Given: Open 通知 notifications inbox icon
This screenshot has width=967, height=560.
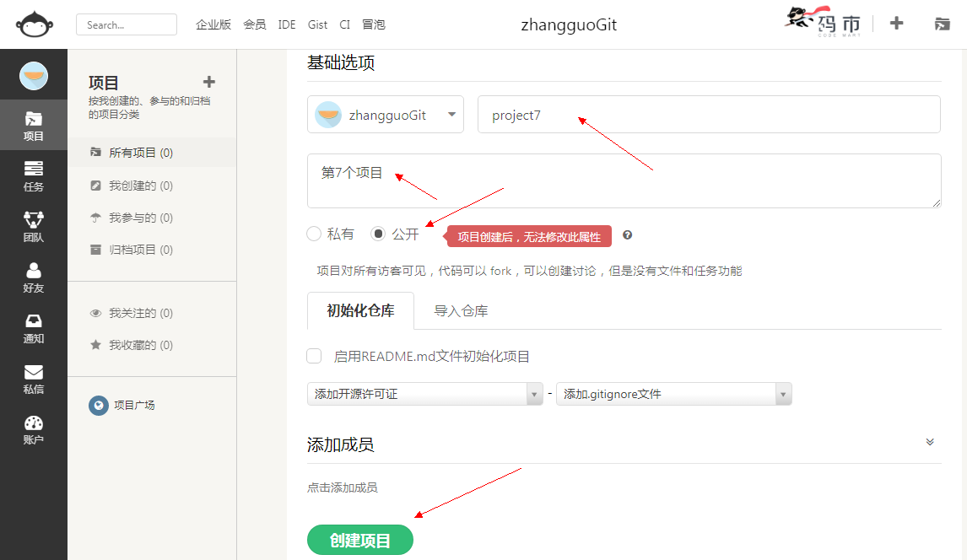Looking at the screenshot, I should point(34,327).
